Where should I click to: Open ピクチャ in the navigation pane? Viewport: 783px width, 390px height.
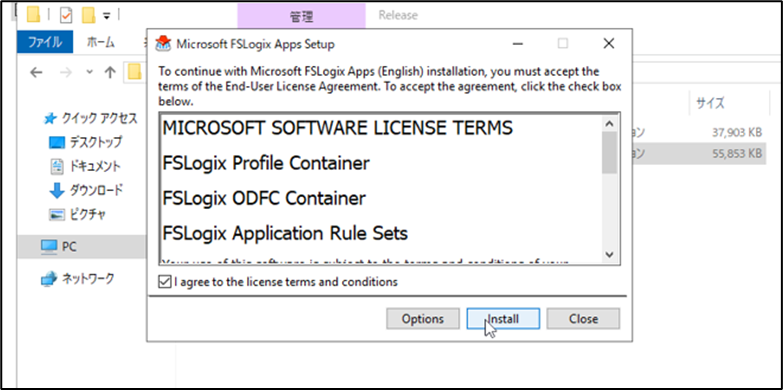[x=77, y=215]
